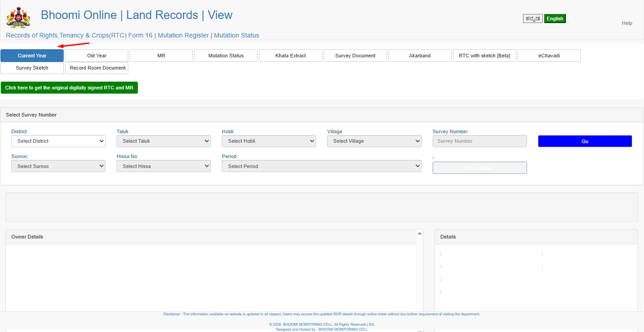
Task: Click the Bhoomi Monitoring Cell copyright text
Action: pos(322,324)
